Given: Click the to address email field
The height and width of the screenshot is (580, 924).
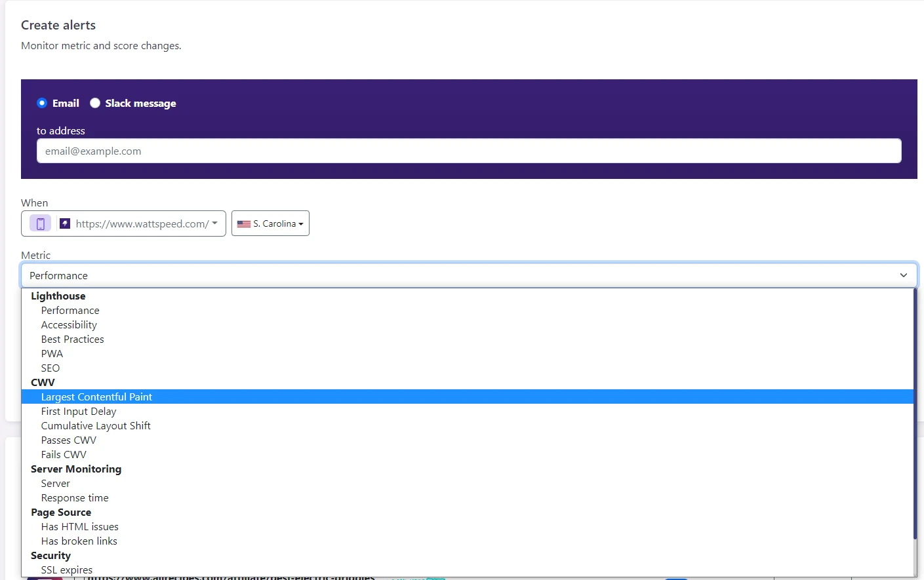Looking at the screenshot, I should pos(469,151).
